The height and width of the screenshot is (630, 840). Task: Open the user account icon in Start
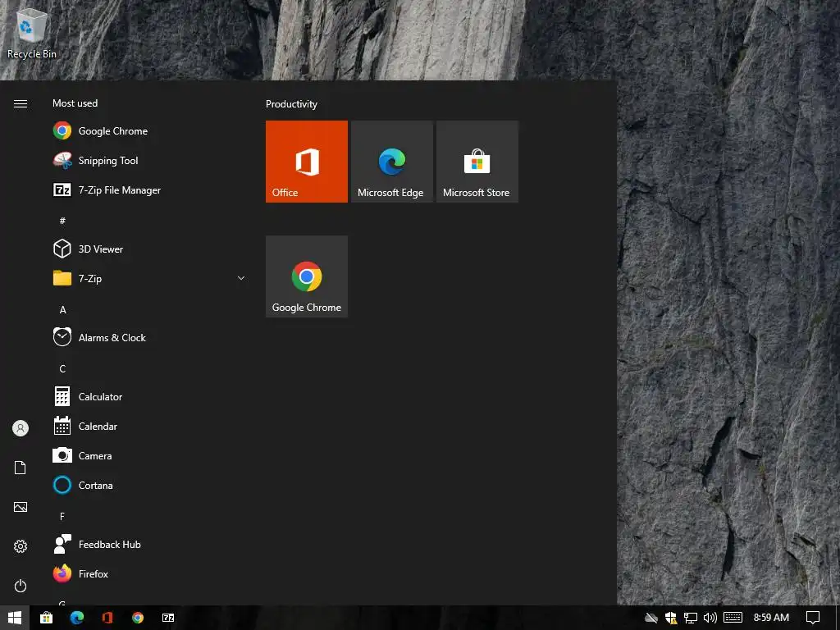click(21, 428)
